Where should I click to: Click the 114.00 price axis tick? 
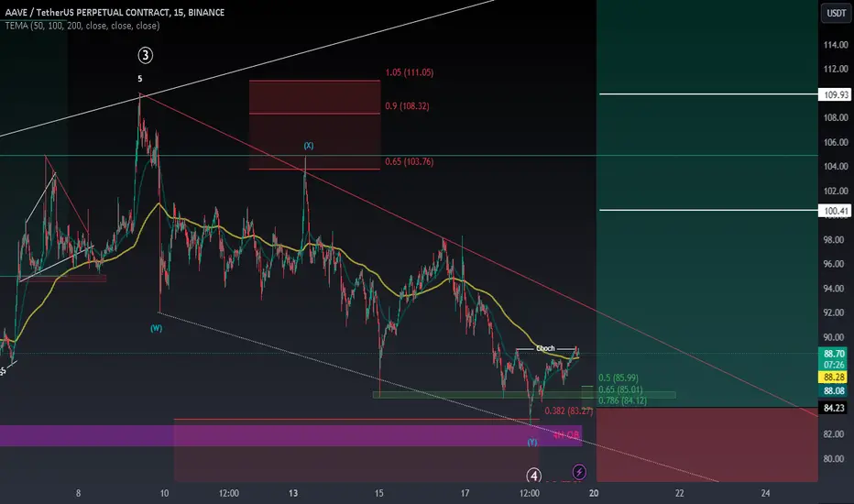836,45
